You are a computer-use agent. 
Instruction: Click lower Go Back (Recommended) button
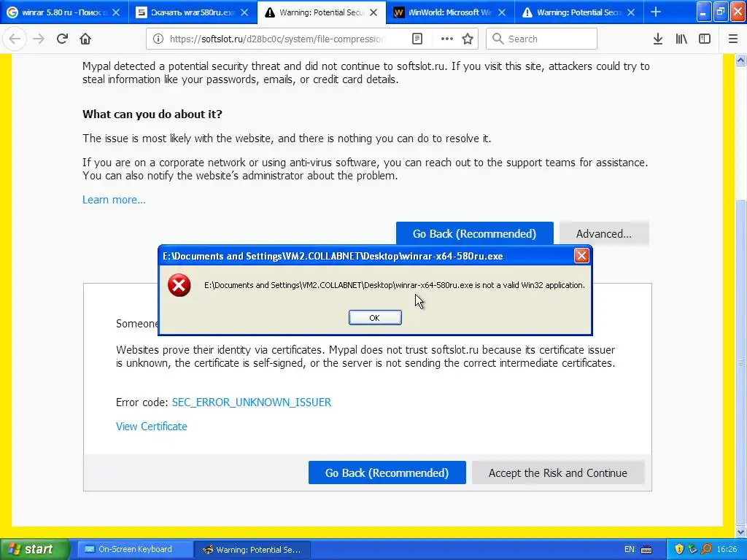click(x=387, y=472)
